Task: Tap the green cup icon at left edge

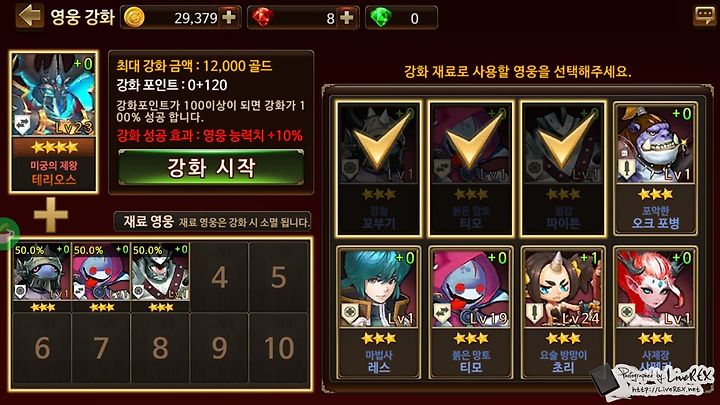Action: tap(6, 234)
